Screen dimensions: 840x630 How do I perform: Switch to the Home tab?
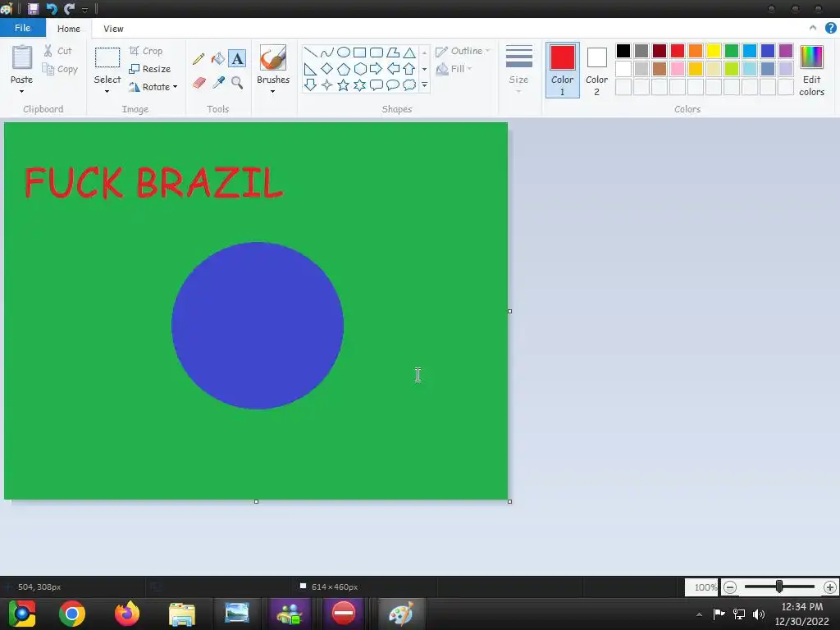69,29
